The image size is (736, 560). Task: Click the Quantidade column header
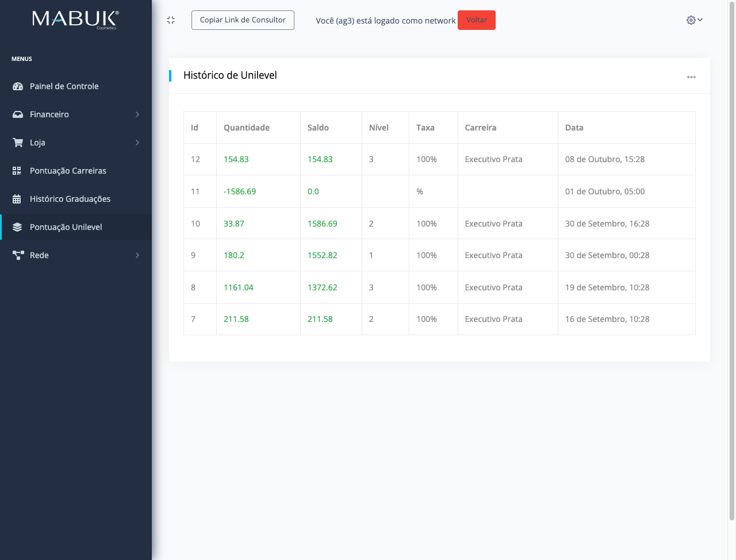click(x=247, y=128)
